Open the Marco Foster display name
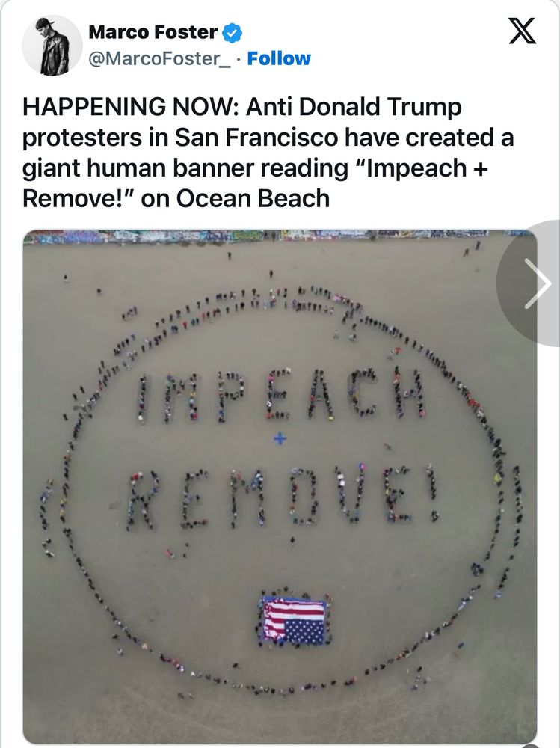The width and height of the screenshot is (560, 748). [153, 32]
